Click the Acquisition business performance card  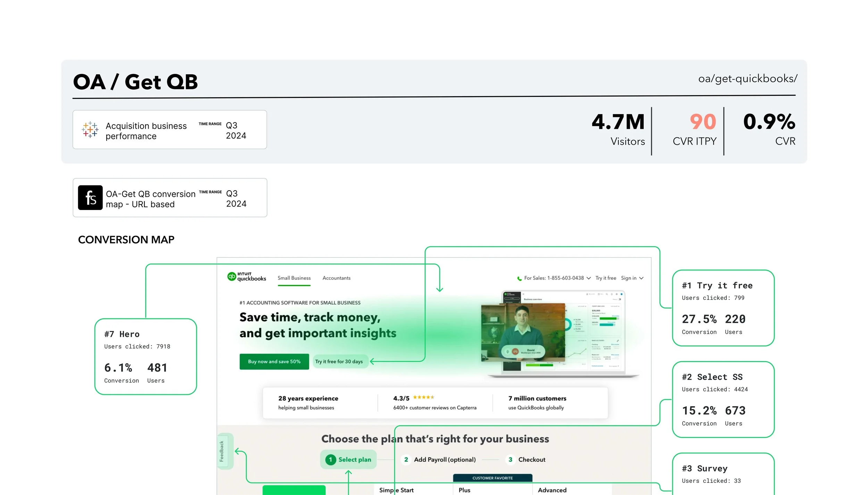(x=170, y=130)
